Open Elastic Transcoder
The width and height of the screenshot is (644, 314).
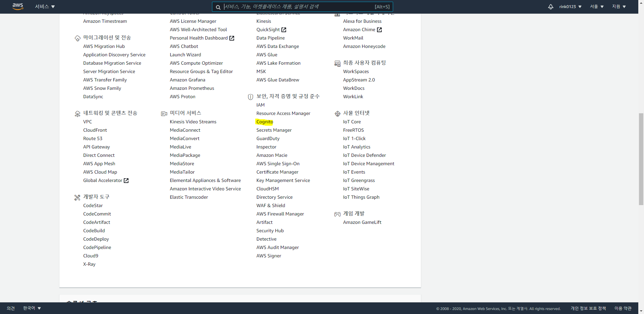189,197
